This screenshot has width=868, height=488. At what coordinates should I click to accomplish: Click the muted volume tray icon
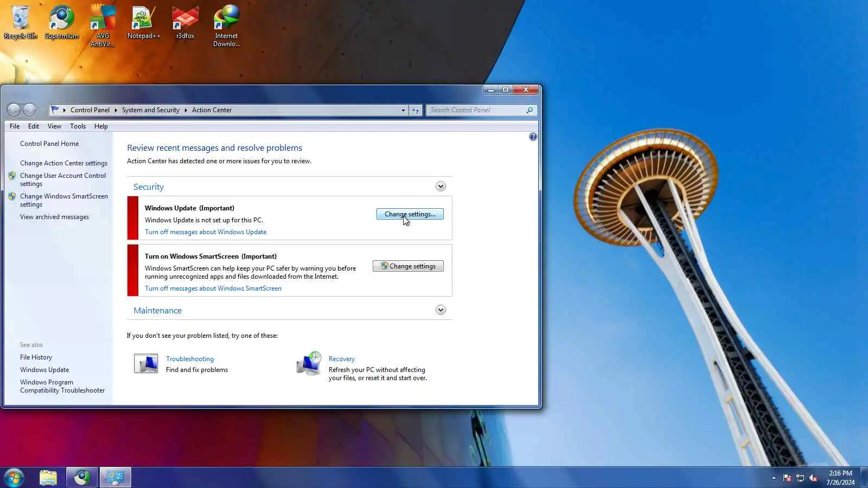coord(813,478)
